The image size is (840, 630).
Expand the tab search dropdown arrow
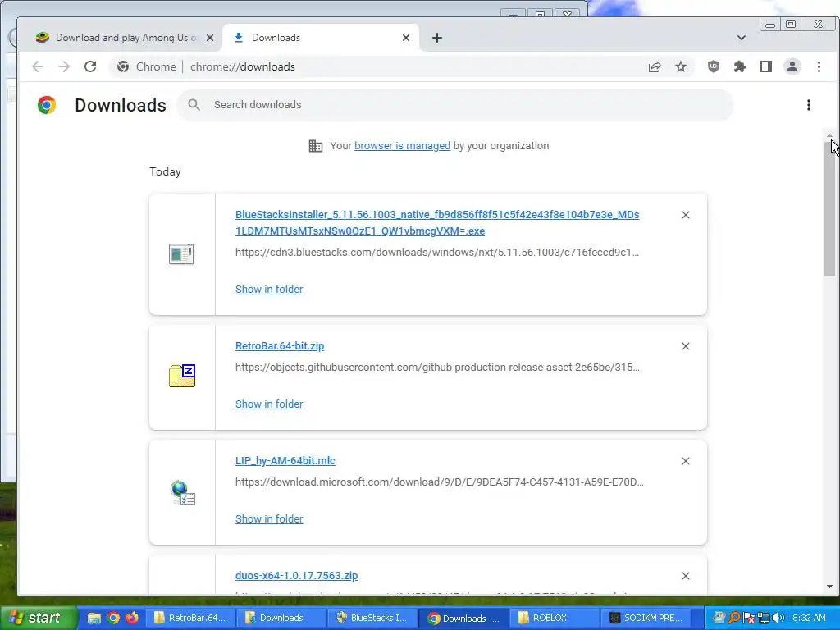(742, 38)
